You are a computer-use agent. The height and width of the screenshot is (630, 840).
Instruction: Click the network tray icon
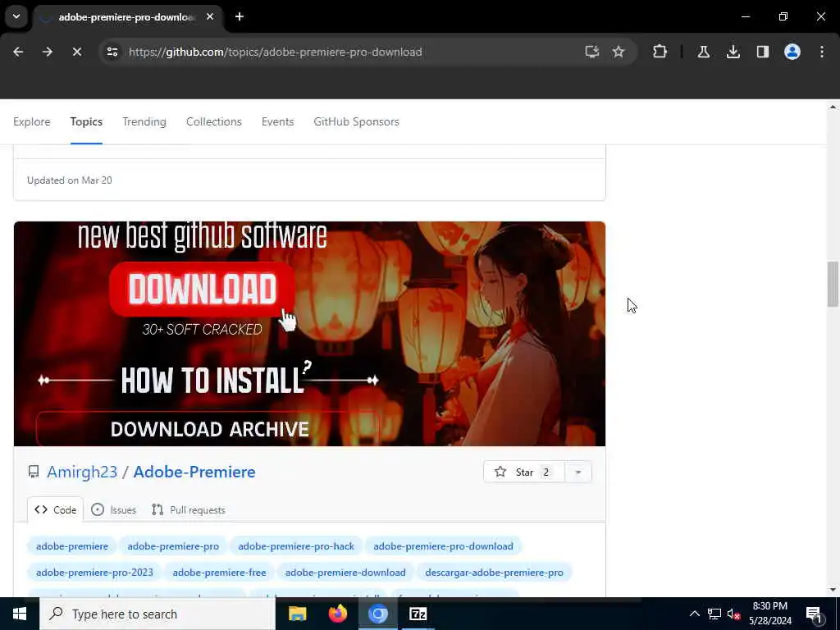[714, 614]
